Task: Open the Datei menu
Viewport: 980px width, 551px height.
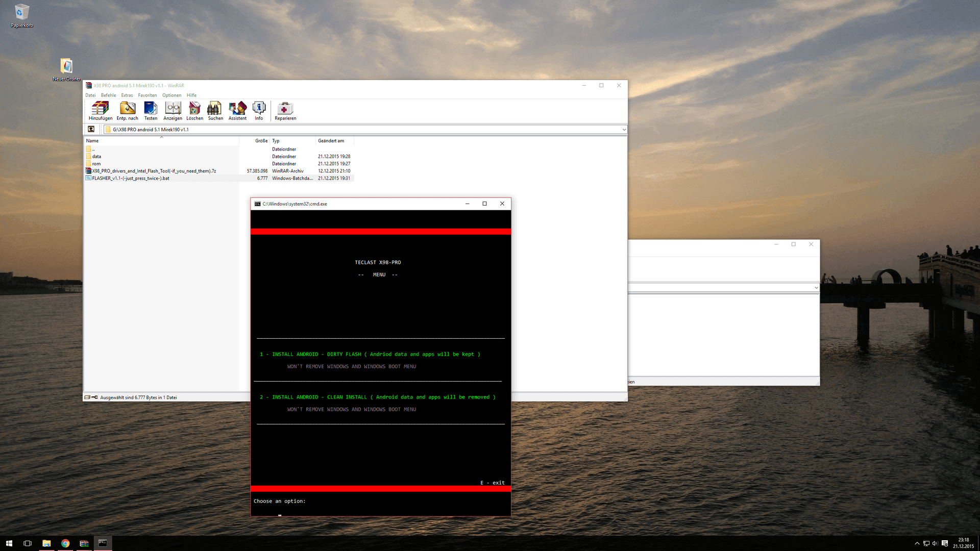Action: pyautogui.click(x=90, y=95)
